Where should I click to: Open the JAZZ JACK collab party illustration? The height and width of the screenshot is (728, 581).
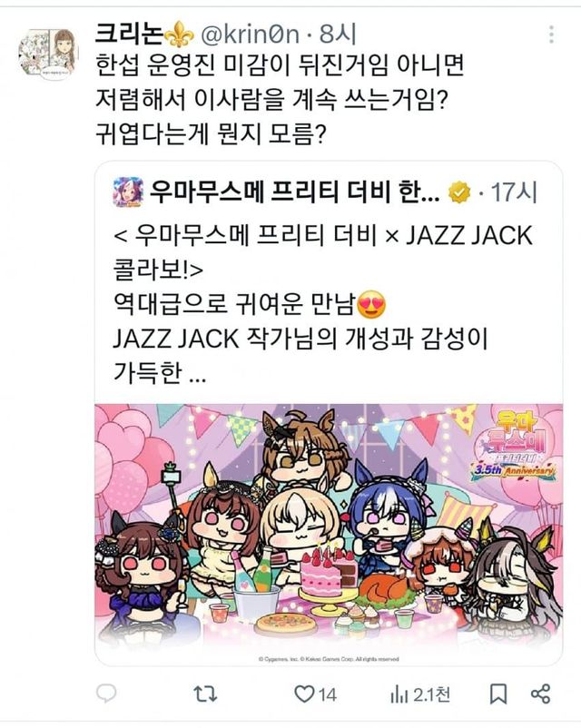tap(329, 534)
